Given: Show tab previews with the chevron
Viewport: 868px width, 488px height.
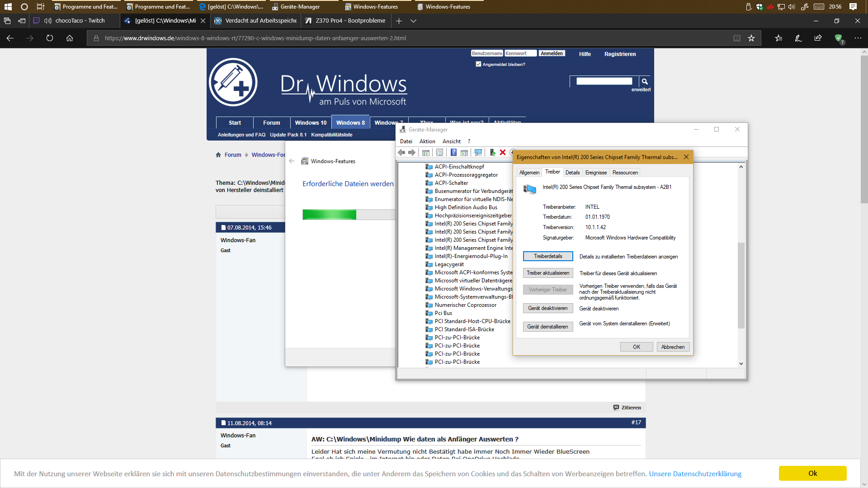Looking at the screenshot, I should (x=413, y=21).
